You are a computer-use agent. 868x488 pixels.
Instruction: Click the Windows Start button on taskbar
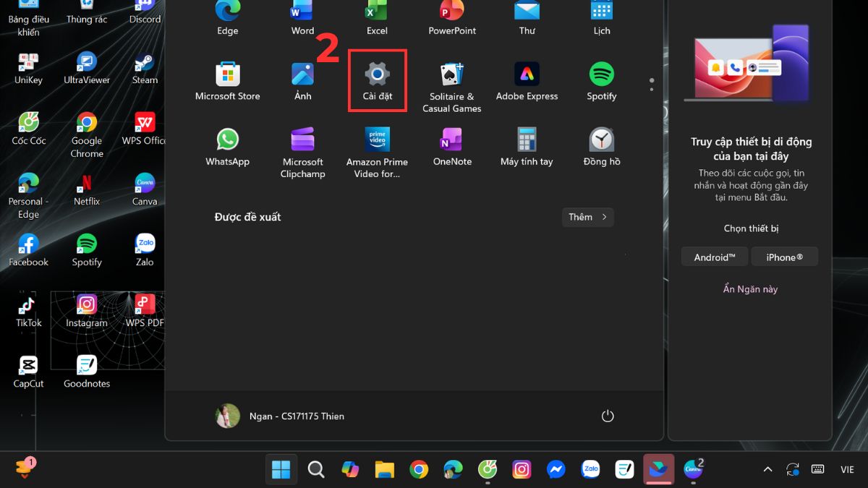tap(281, 469)
